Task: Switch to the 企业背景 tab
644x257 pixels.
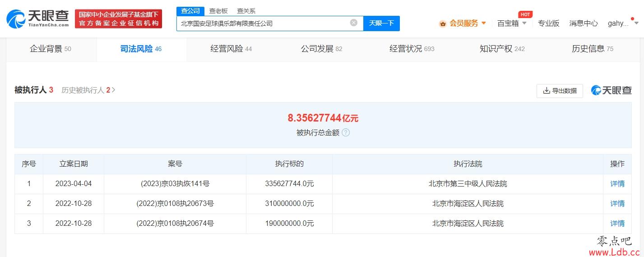Action: pyautogui.click(x=51, y=49)
